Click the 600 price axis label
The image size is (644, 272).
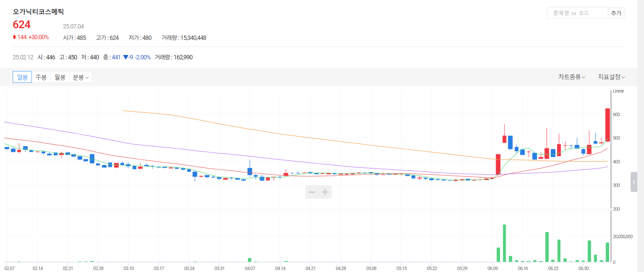(616, 114)
